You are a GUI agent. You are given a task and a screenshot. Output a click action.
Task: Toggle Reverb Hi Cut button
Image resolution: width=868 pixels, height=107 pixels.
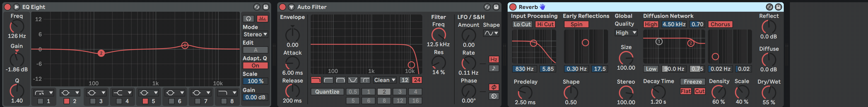545,24
